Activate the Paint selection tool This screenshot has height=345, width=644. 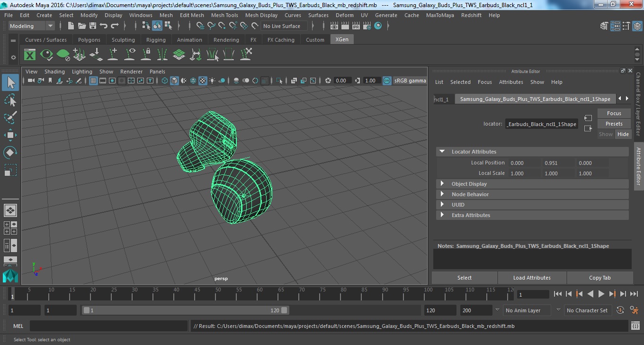coord(10,118)
